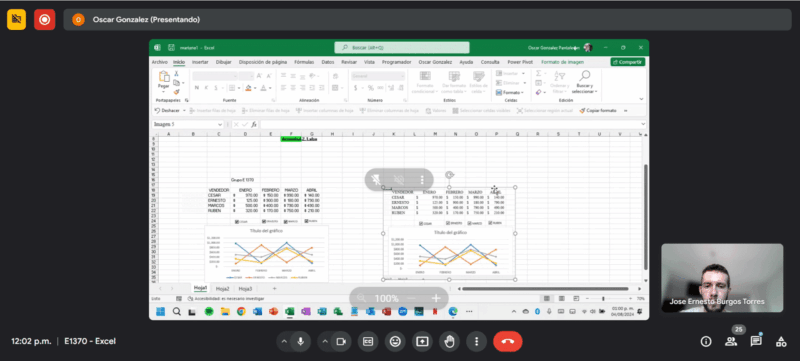Click the Deshacer undo button
800x361 pixels.
[167, 110]
